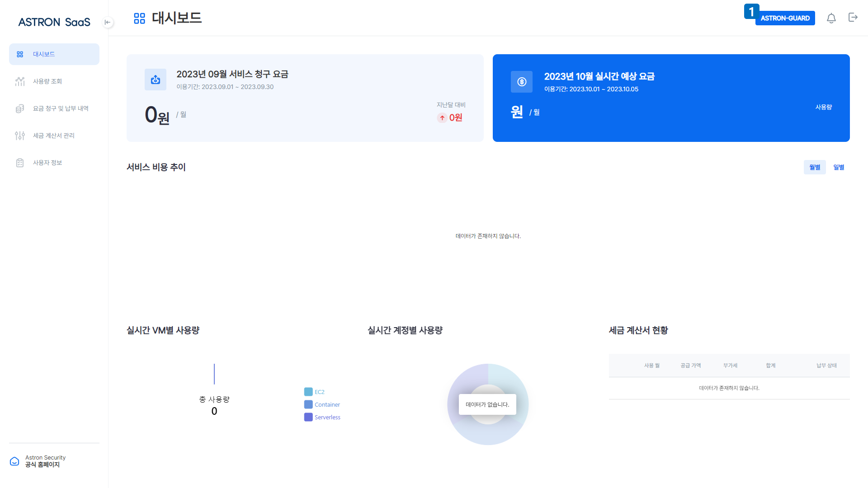Viewport: 868px width, 488px height.
Task: Click the 요금 청구 coins icon
Action: [20, 108]
